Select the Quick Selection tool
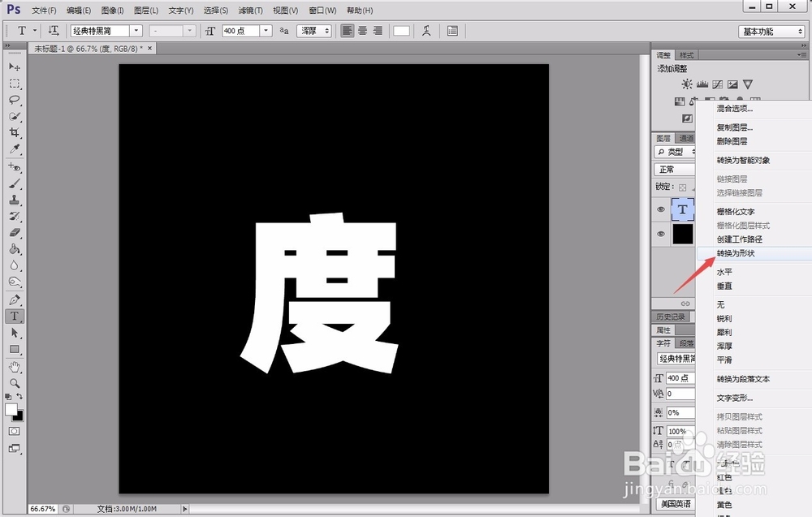This screenshot has width=812, height=517. pos(15,116)
